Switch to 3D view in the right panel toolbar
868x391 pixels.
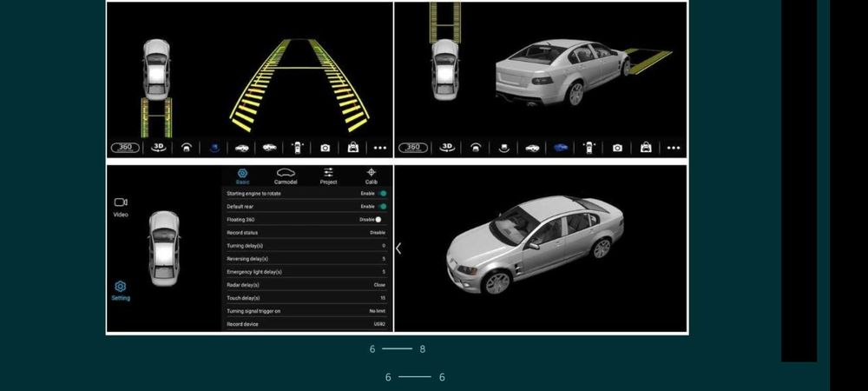[x=447, y=148]
